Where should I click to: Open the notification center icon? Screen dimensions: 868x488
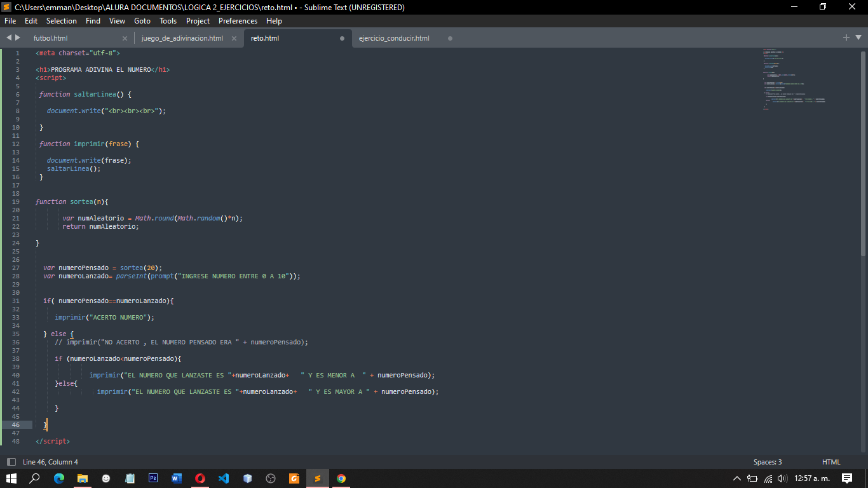847,478
